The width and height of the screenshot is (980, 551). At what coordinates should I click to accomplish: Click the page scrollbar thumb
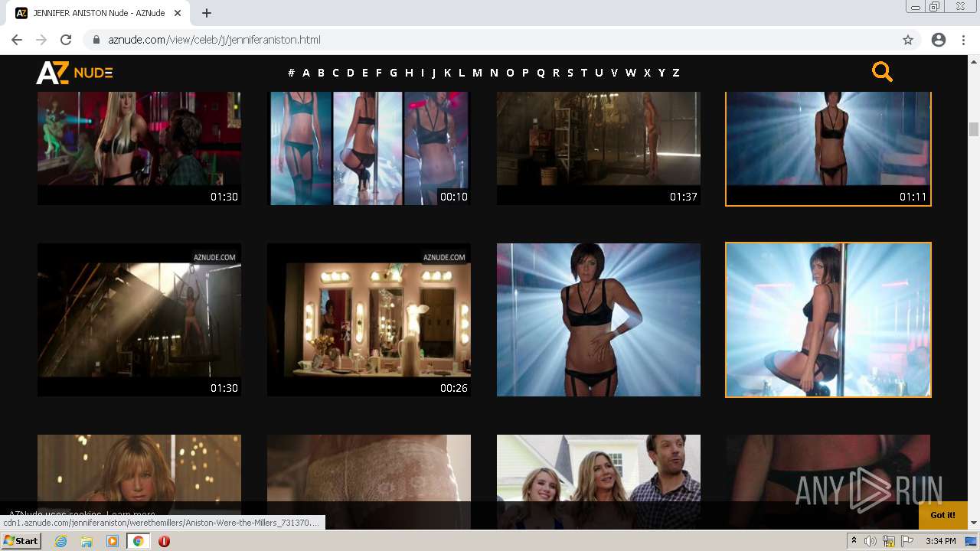click(x=974, y=129)
